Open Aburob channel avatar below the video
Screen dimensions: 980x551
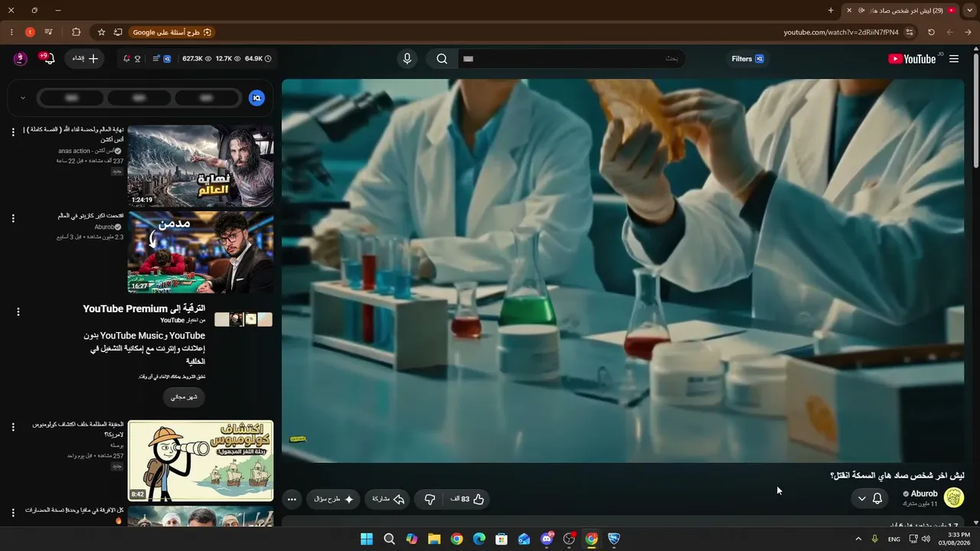click(x=954, y=498)
